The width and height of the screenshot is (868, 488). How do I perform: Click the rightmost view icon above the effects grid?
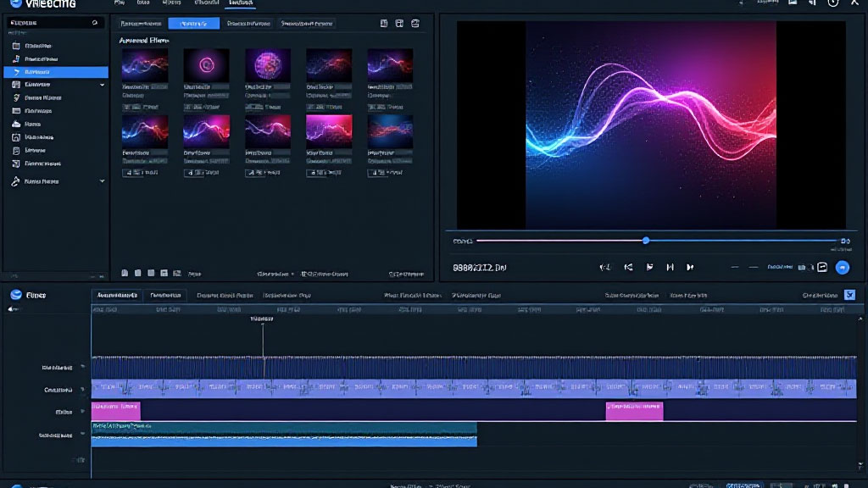pos(415,24)
